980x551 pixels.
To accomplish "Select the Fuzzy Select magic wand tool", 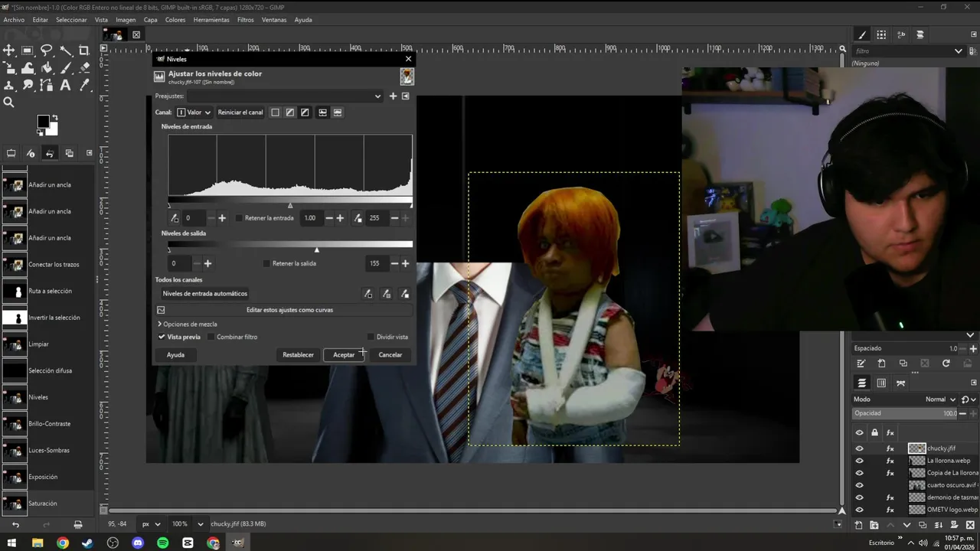I will (x=66, y=51).
